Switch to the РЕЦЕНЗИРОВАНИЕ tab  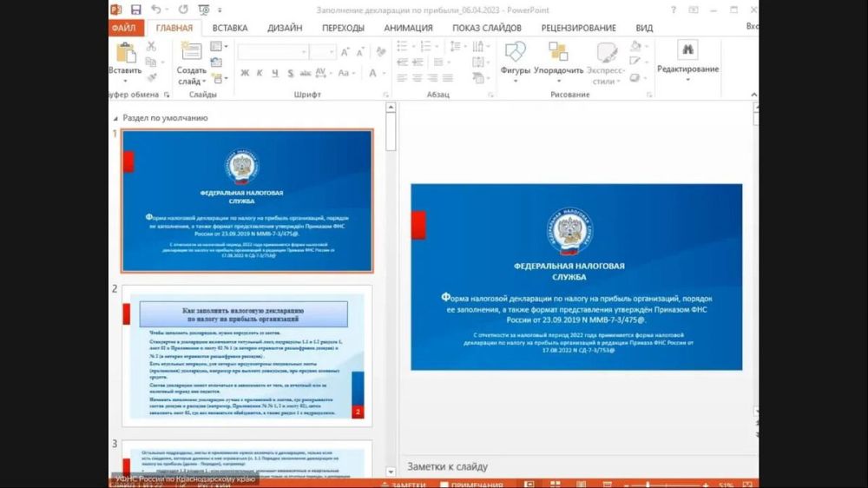(x=578, y=28)
